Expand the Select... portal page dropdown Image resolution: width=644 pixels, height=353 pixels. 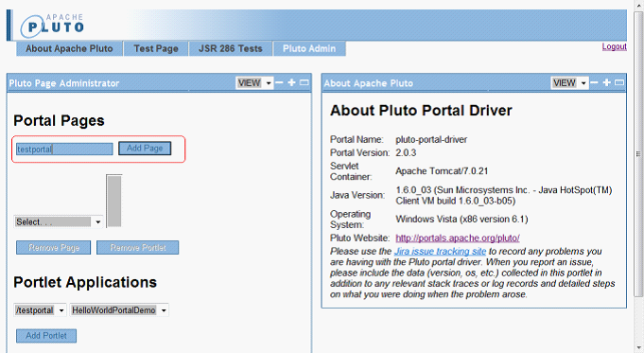(58, 221)
